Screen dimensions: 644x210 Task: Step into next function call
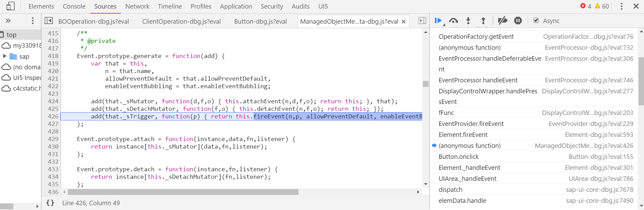click(x=468, y=21)
